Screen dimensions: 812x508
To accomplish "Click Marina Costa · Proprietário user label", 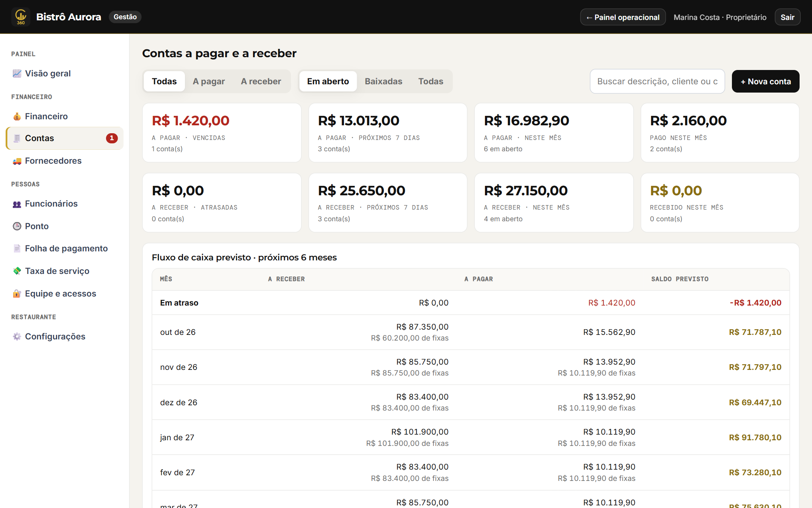I will tap(720, 17).
